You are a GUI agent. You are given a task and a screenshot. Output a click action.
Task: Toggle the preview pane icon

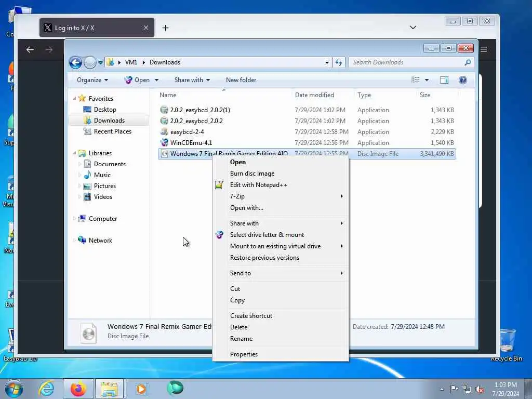click(x=444, y=80)
